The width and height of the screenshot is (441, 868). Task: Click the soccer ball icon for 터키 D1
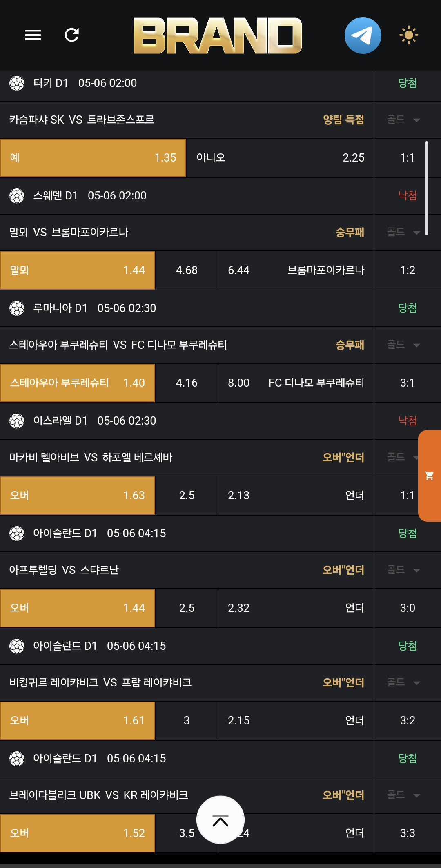17,83
